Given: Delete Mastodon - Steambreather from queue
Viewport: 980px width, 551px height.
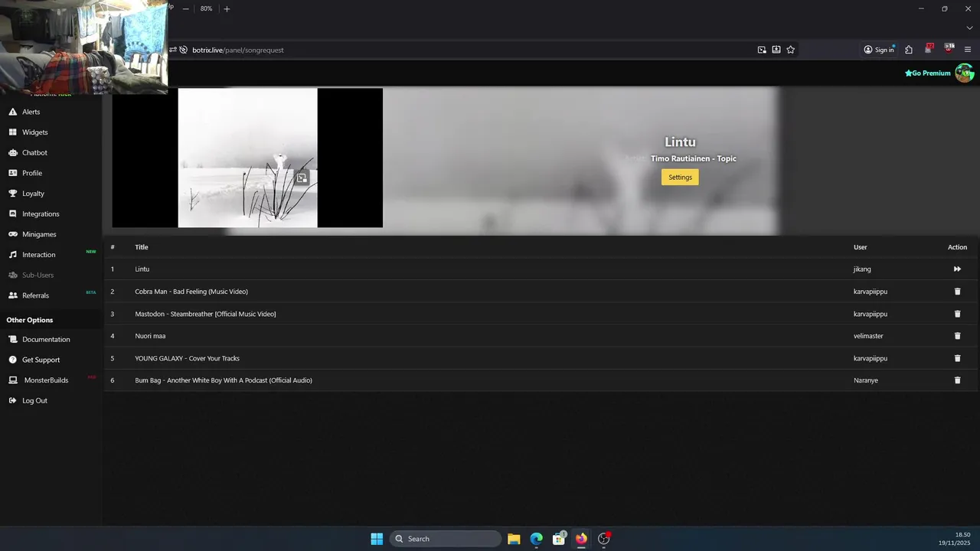Looking at the screenshot, I should pos(957,314).
